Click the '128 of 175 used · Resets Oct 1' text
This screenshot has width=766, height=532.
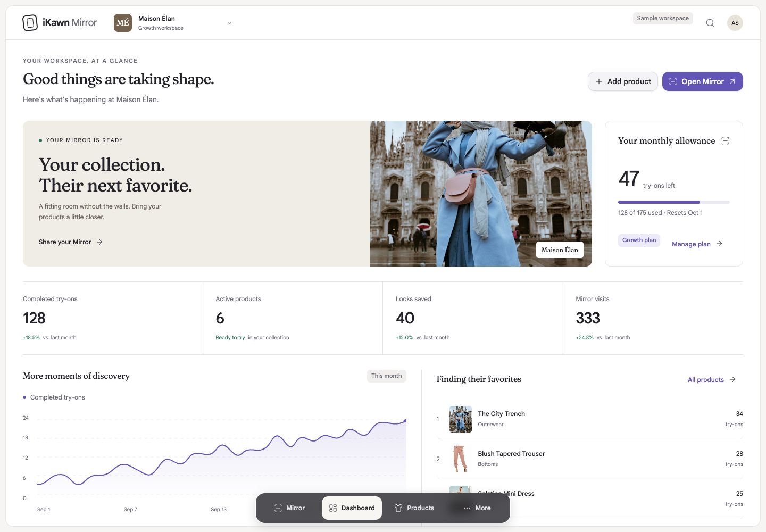coord(660,213)
